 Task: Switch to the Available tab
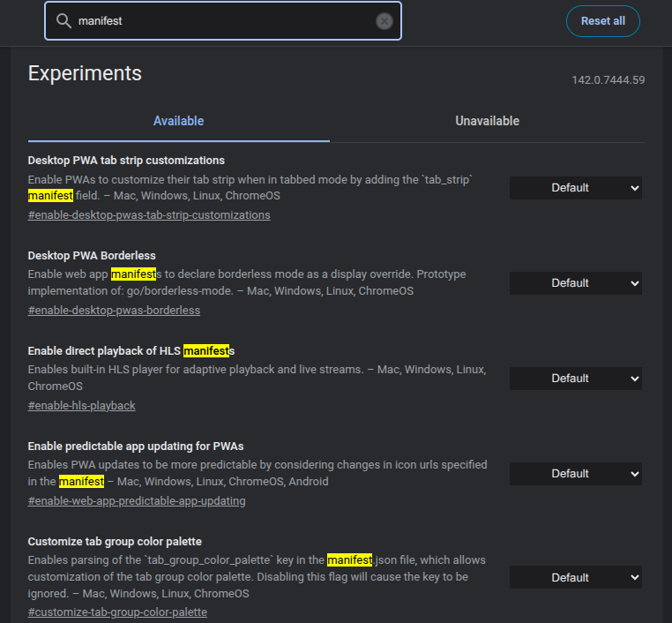coord(178,121)
